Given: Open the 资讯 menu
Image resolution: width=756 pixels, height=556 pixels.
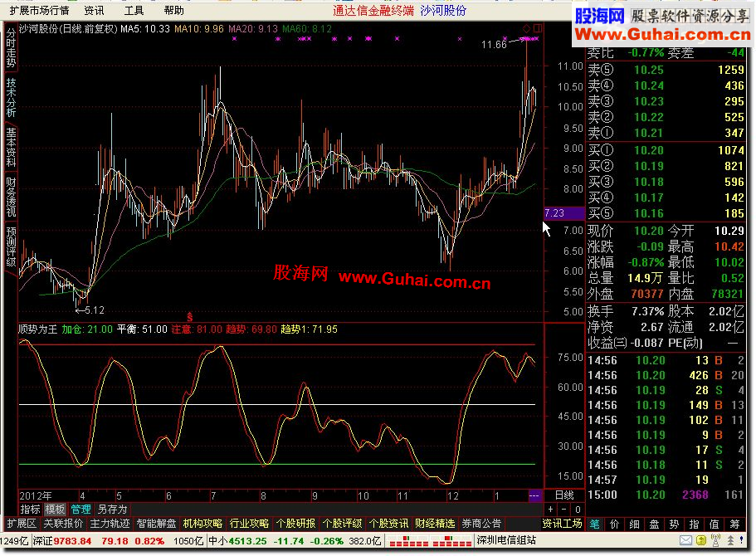Looking at the screenshot, I should click(x=94, y=10).
